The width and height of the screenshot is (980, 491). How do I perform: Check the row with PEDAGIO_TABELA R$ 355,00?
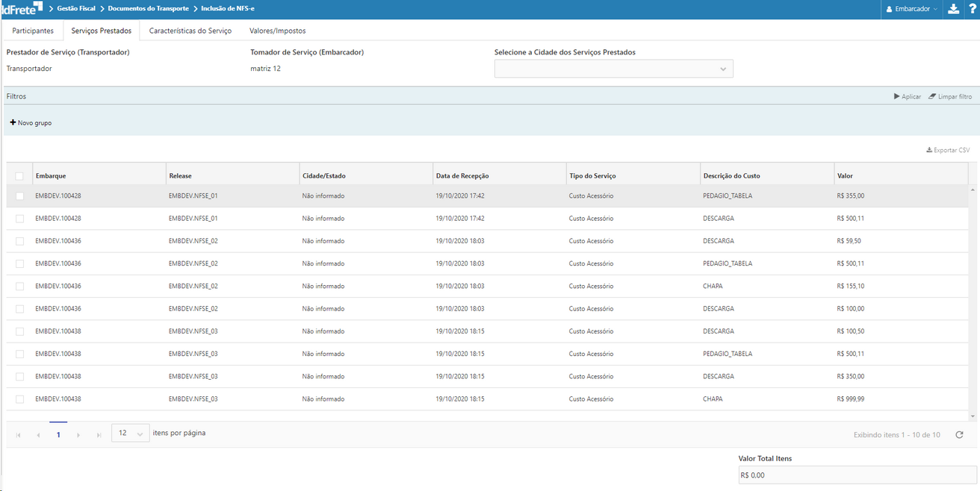pyautogui.click(x=19, y=196)
